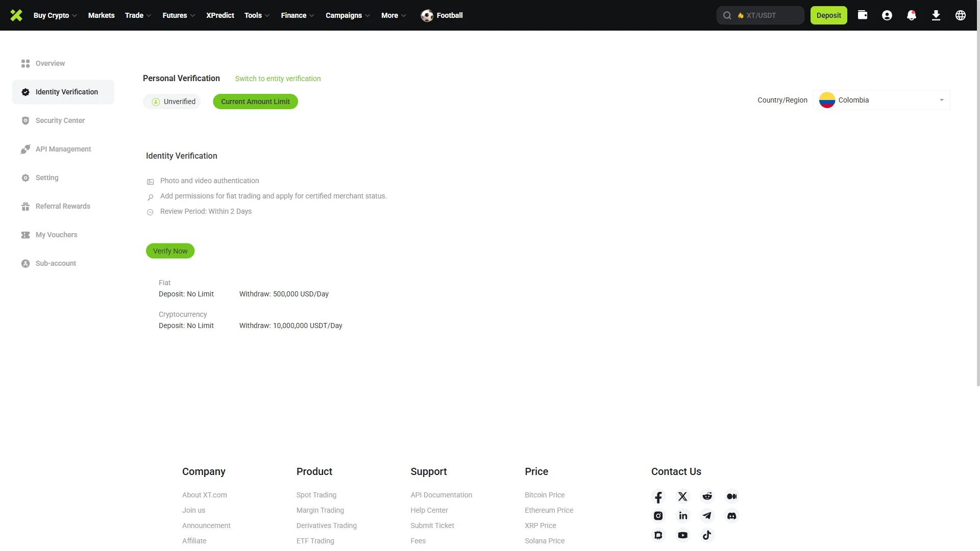Click the Deposit button
The height and width of the screenshot is (551, 980).
[828, 15]
